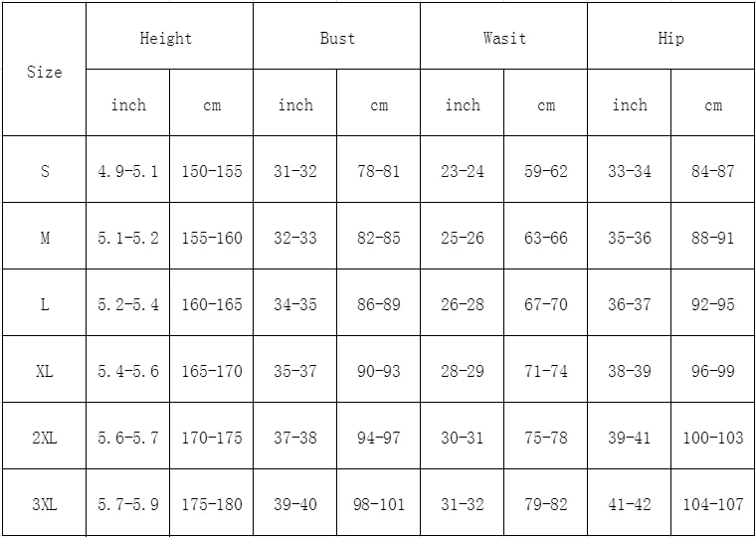Click the 96-99 hip cm cell

713,371
